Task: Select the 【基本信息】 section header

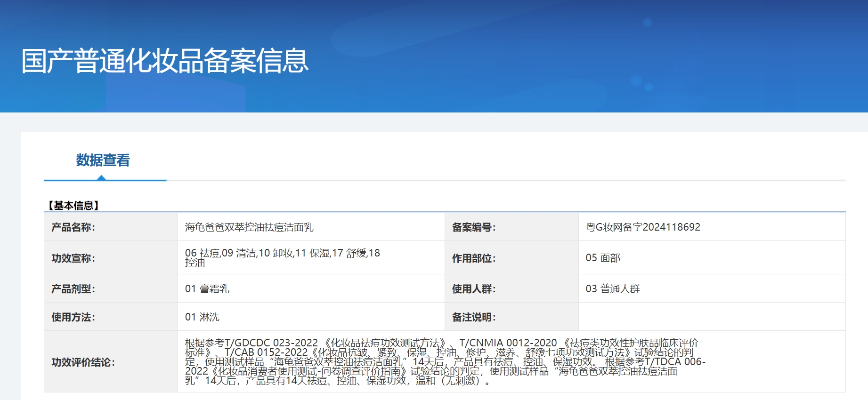Action: point(73,206)
